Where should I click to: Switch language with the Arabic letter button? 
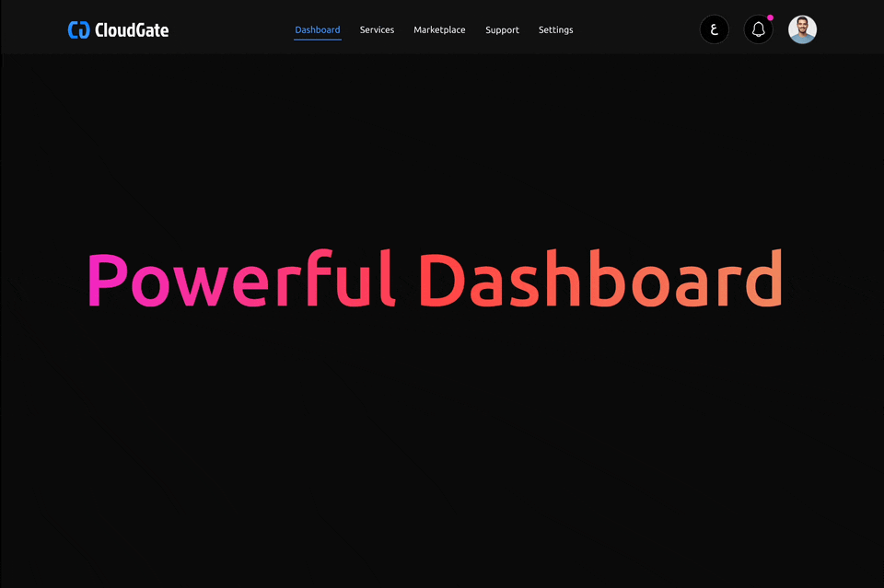(715, 29)
